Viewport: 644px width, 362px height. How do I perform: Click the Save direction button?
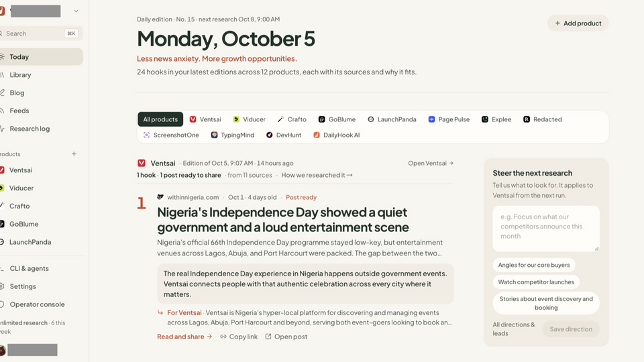coord(571,329)
